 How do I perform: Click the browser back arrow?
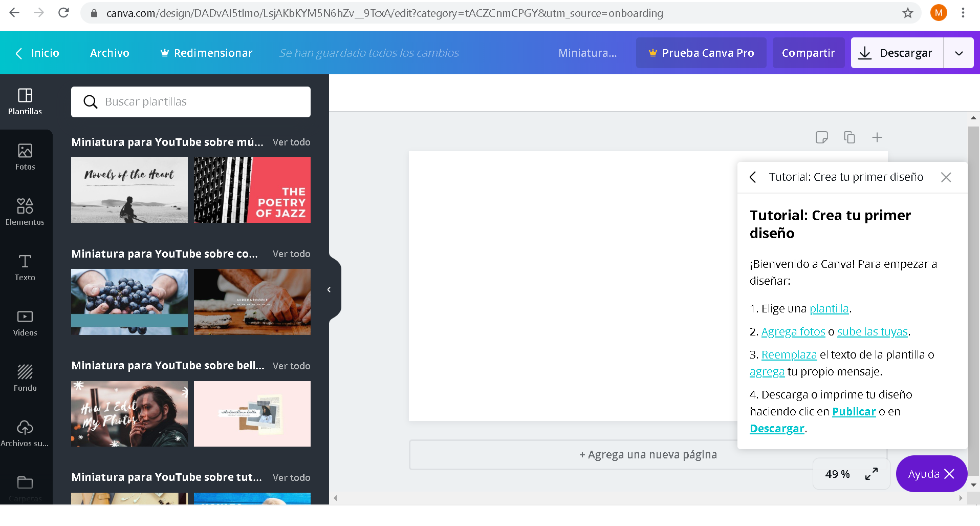point(14,13)
